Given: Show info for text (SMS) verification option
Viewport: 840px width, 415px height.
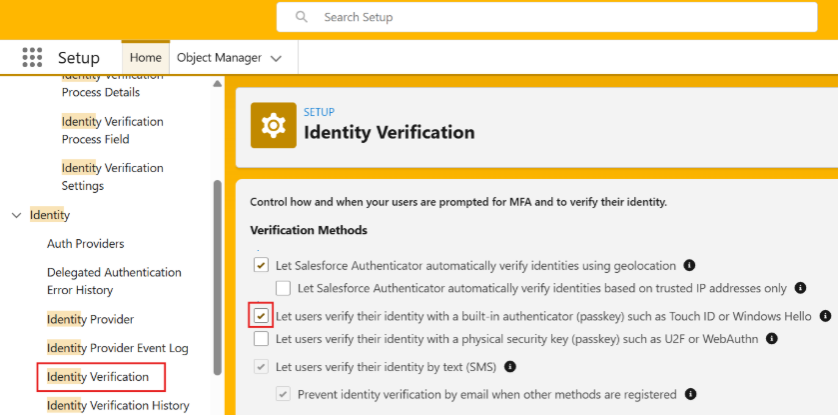Looking at the screenshot, I should coord(510,367).
